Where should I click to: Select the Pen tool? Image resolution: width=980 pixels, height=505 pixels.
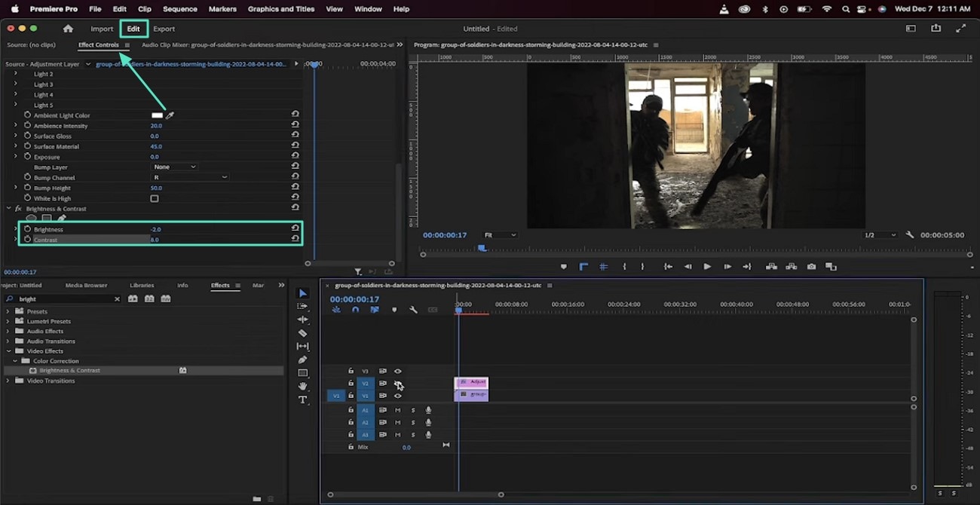[x=303, y=360]
